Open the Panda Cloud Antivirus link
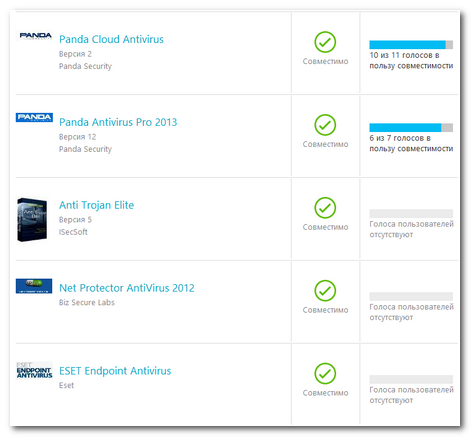 coord(111,39)
